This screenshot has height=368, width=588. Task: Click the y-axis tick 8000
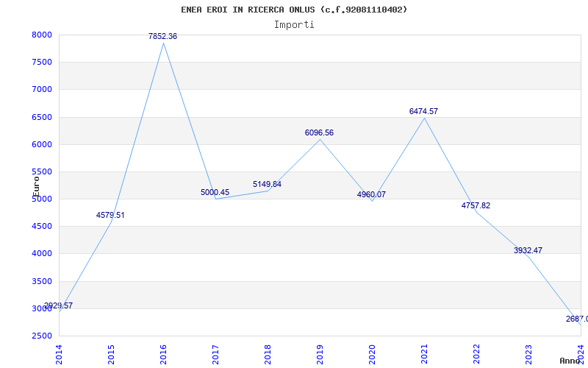[x=42, y=35]
